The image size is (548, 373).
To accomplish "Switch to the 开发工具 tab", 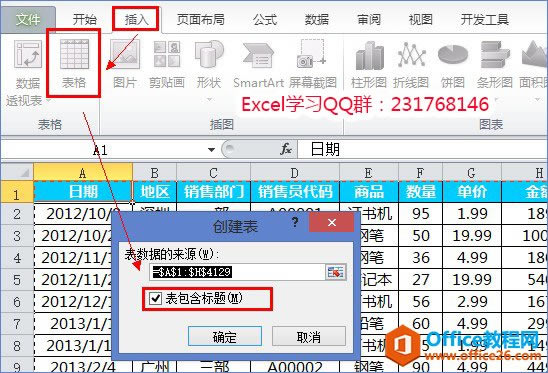I will pyautogui.click(x=484, y=19).
